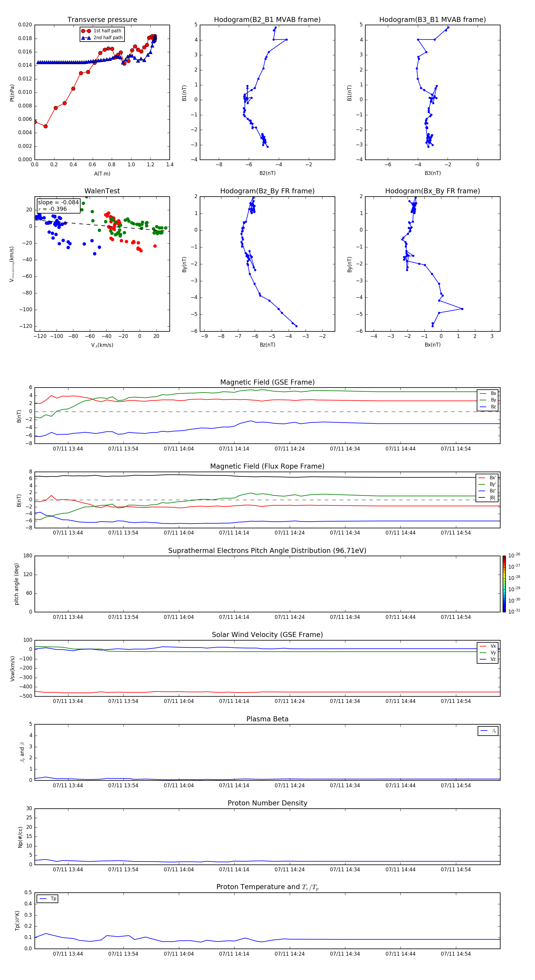
Task: Select the By' legend entry in Flux Rope panel
Action: (487, 484)
